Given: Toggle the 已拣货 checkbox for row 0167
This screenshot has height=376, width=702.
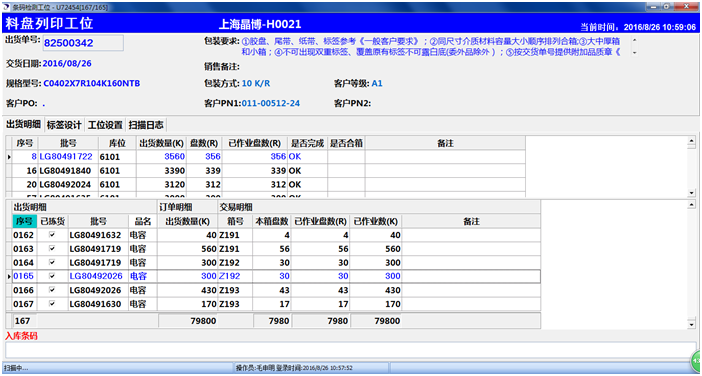Looking at the screenshot, I should [x=52, y=304].
